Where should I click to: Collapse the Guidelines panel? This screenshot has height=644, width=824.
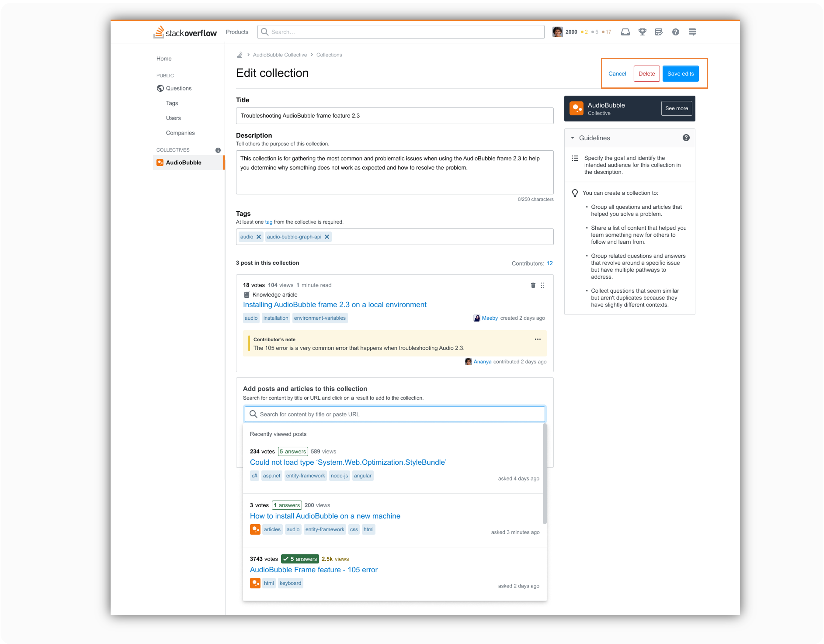coord(572,138)
